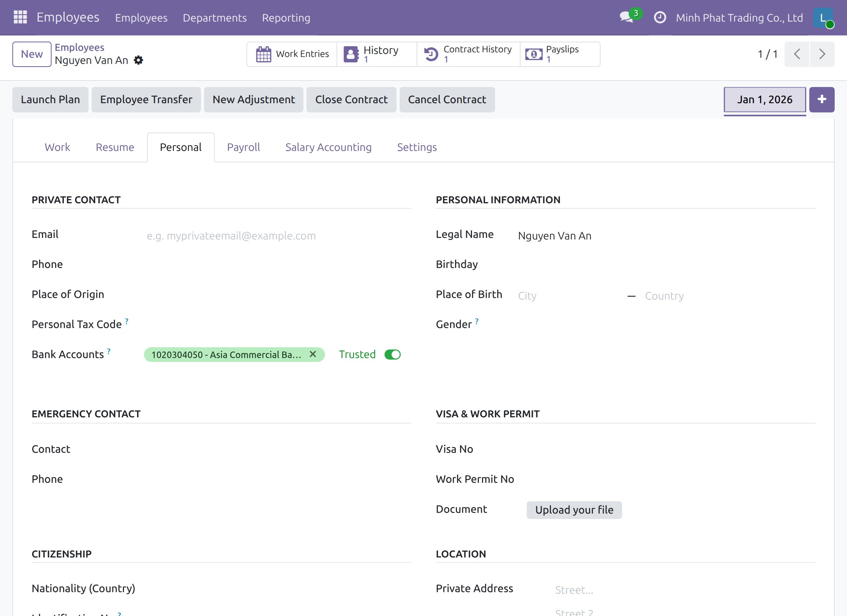Open the conversations chat icon
Screen dimensions: 847x616
627,17
